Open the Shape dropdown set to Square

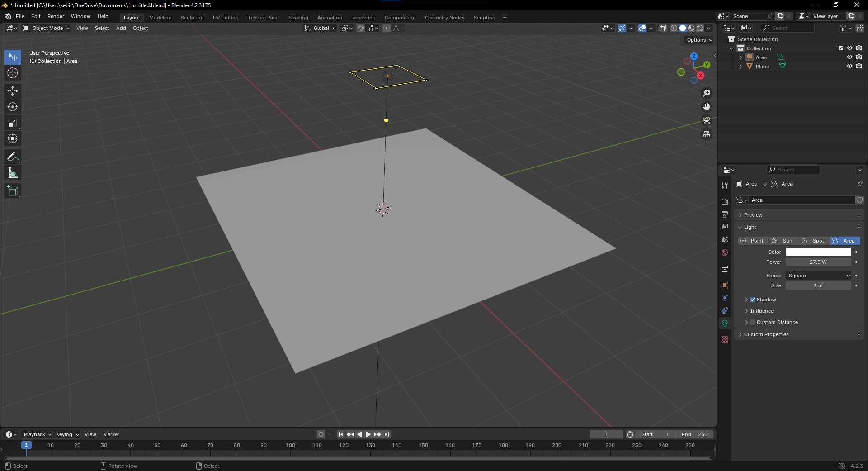click(x=818, y=275)
